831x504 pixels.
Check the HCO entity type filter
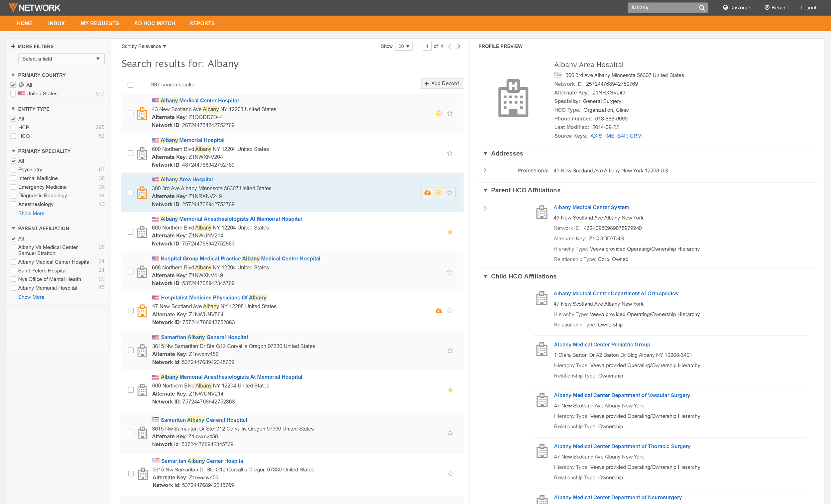point(13,136)
